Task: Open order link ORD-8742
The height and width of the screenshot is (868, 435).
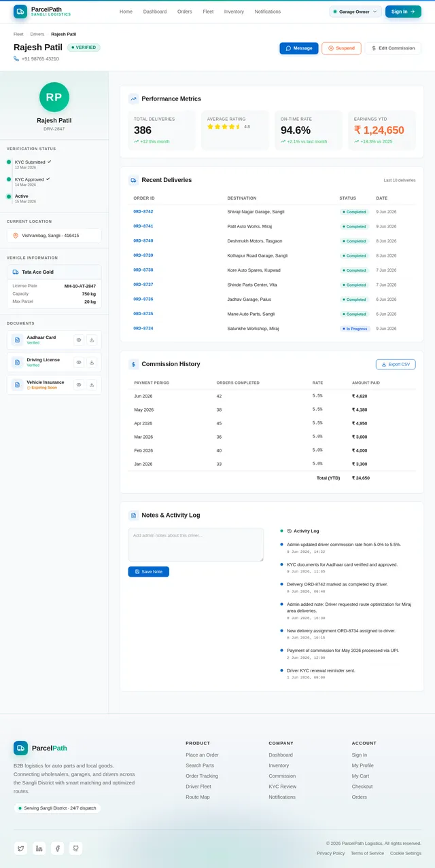Action: pos(143,211)
